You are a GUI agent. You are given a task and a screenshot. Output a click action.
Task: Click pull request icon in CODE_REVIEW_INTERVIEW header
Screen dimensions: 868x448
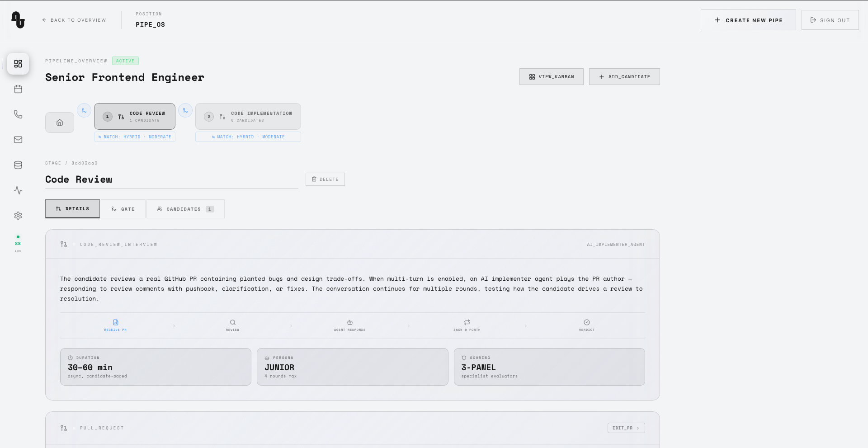64,244
